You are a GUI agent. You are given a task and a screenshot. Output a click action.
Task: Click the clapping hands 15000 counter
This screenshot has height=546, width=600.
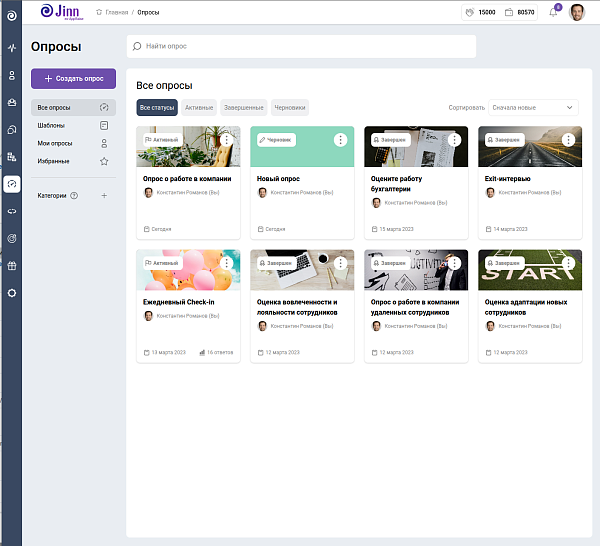[x=481, y=12]
